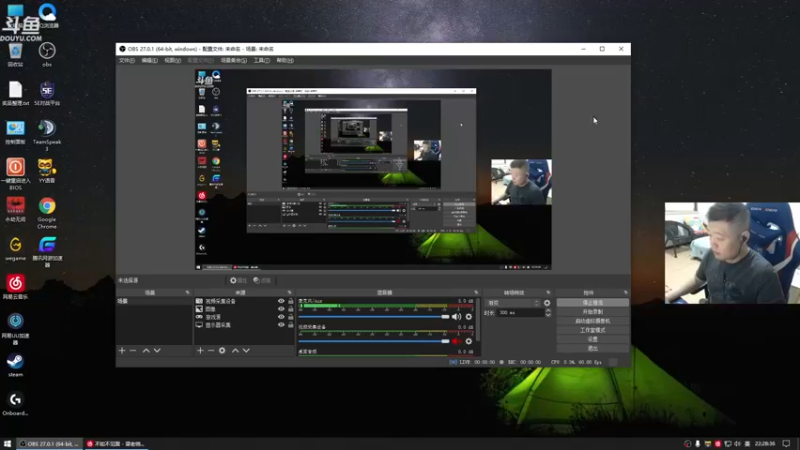Image resolution: width=800 pixels, height=450 pixels.
Task: Click the 退出 button in Controls
Action: 592,348
